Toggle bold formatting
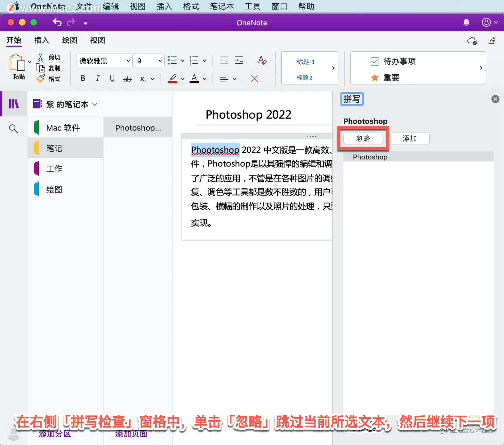The height and width of the screenshot is (445, 504). point(83,79)
